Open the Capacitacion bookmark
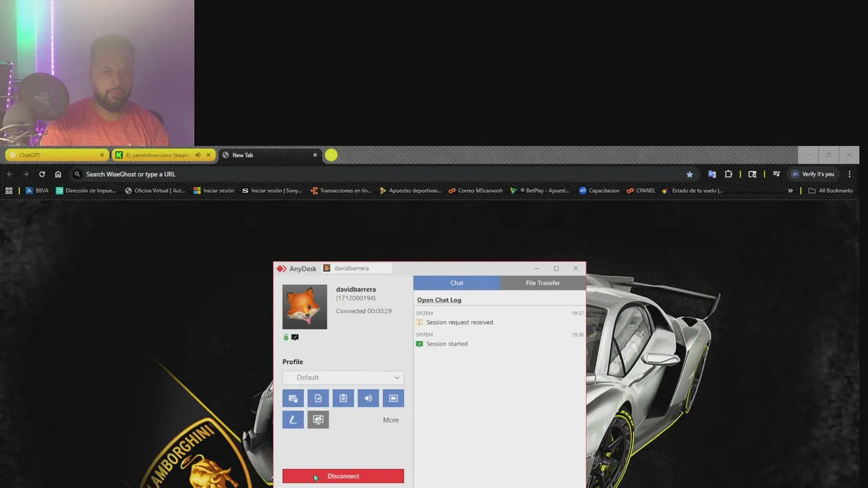This screenshot has height=488, width=868. click(x=599, y=190)
